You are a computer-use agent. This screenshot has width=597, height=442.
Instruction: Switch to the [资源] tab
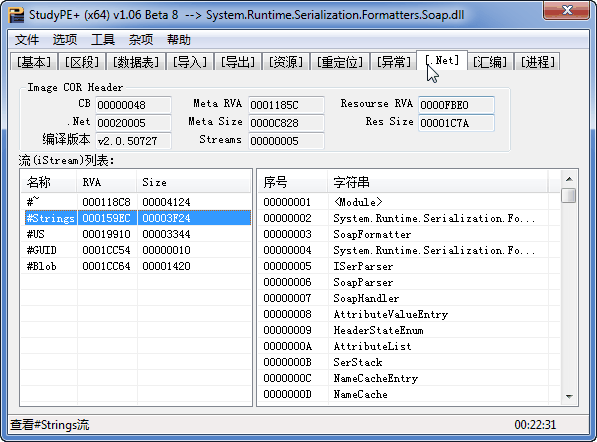point(286,62)
